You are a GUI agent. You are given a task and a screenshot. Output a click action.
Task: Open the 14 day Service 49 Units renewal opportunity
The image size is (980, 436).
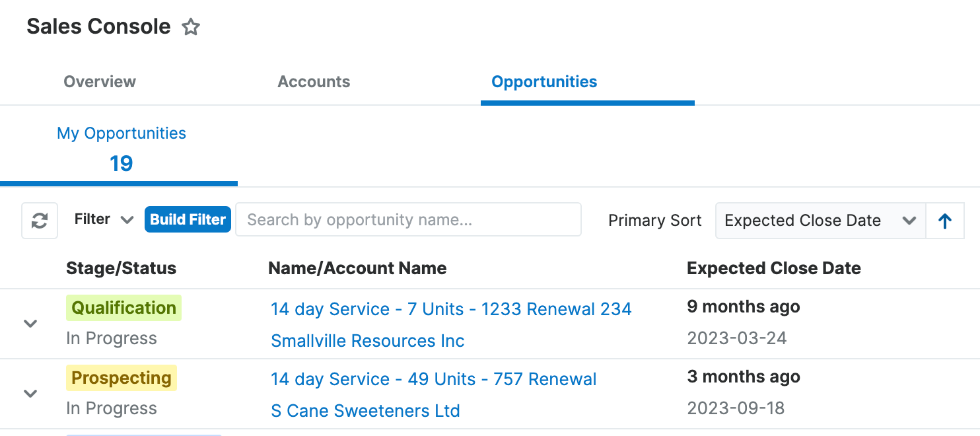tap(433, 379)
